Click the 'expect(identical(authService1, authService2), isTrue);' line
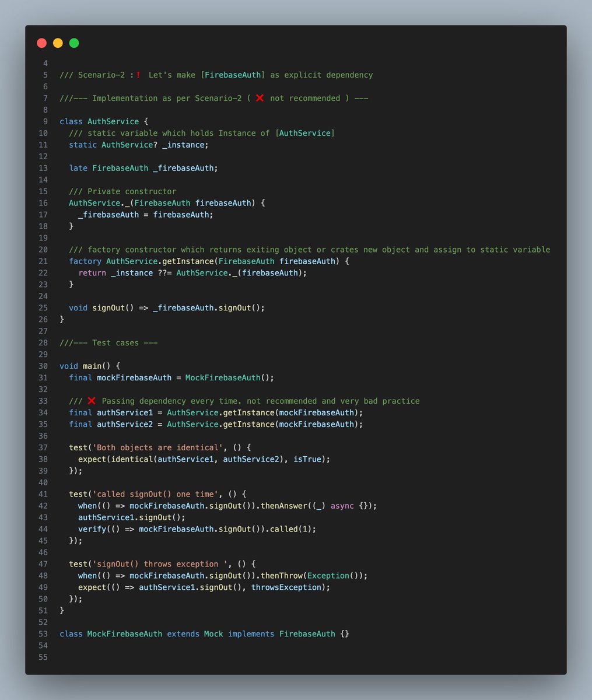The height and width of the screenshot is (700, 592). click(204, 459)
